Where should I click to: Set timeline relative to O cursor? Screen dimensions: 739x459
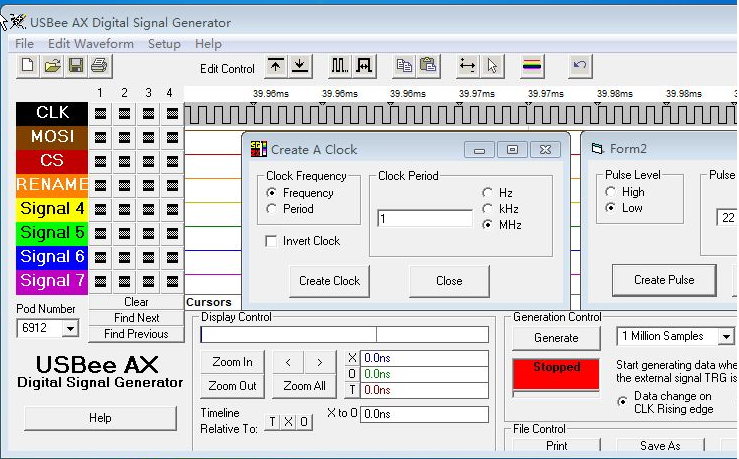(304, 422)
